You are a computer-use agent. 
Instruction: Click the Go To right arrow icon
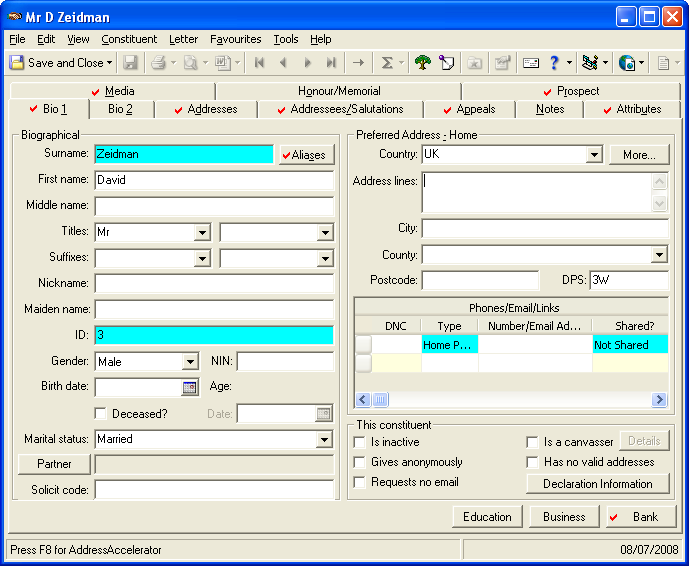pos(359,63)
